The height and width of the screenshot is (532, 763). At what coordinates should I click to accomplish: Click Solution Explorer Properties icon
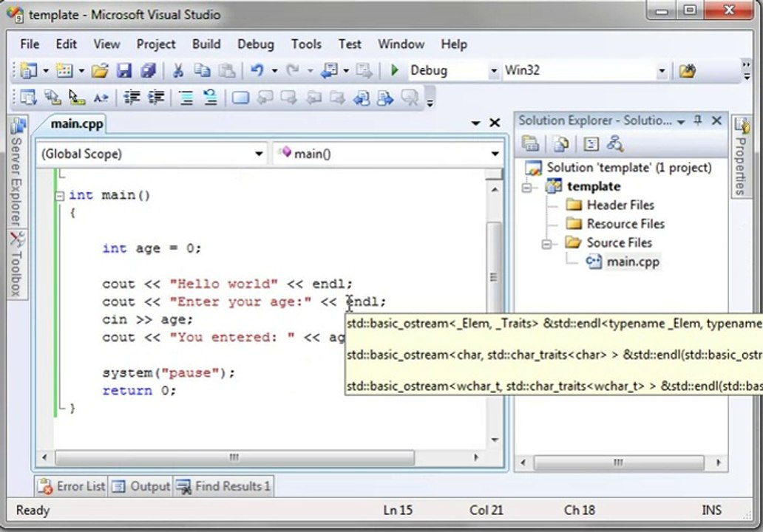530,143
